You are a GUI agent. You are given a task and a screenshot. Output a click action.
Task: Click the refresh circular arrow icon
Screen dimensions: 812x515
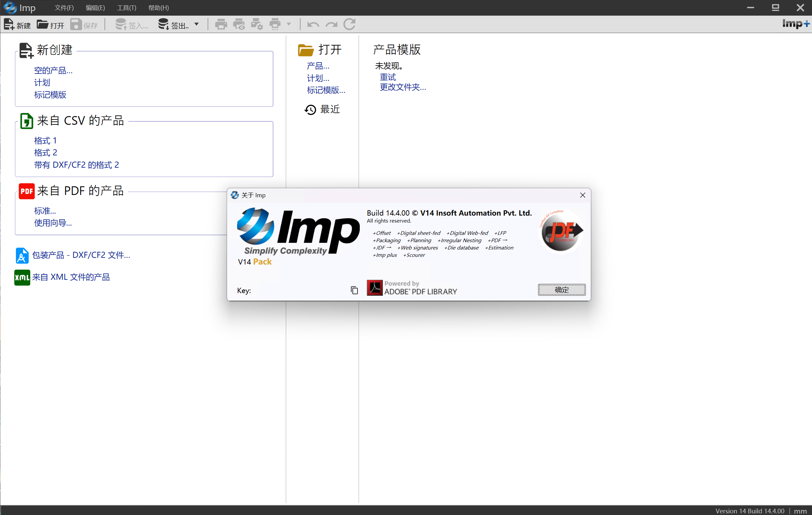click(x=350, y=24)
